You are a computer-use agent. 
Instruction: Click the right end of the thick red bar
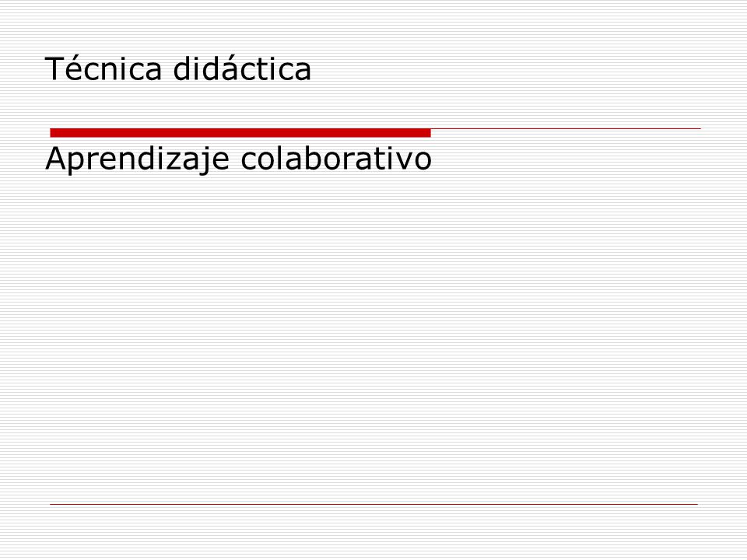click(x=429, y=133)
